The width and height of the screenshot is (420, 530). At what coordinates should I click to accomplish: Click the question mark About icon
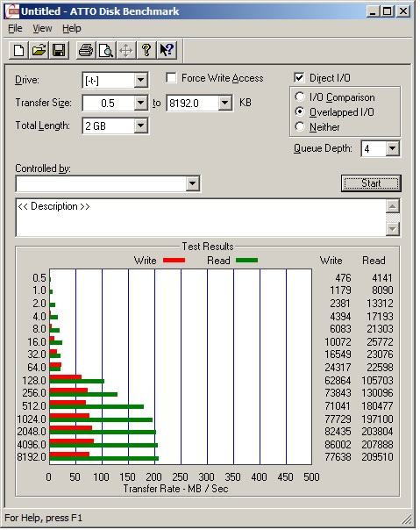point(146,51)
